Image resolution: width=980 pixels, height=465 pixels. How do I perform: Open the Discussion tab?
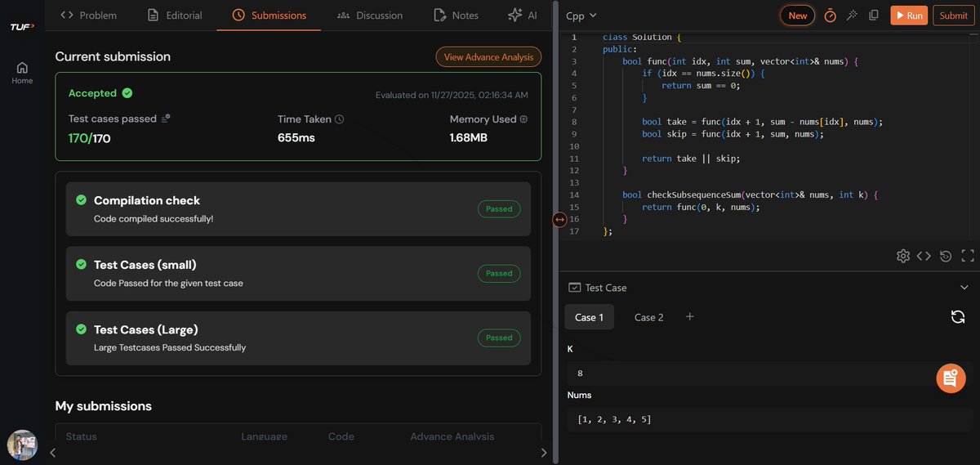click(x=369, y=16)
